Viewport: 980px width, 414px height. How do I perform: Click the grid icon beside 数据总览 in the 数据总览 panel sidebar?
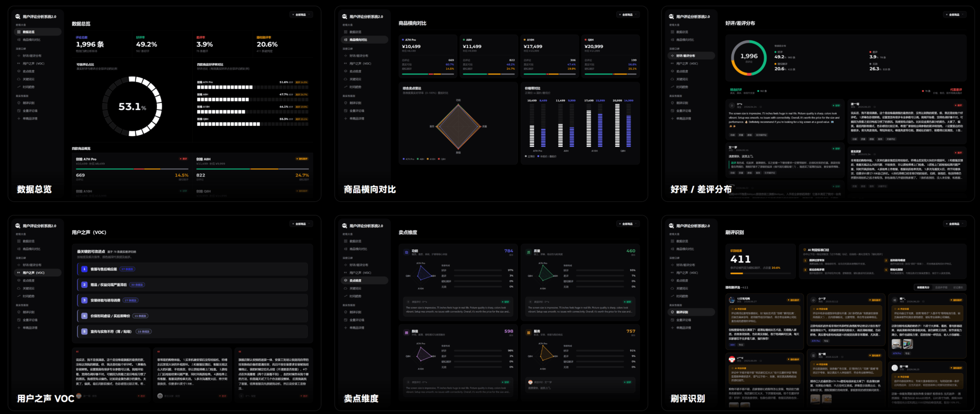19,32
